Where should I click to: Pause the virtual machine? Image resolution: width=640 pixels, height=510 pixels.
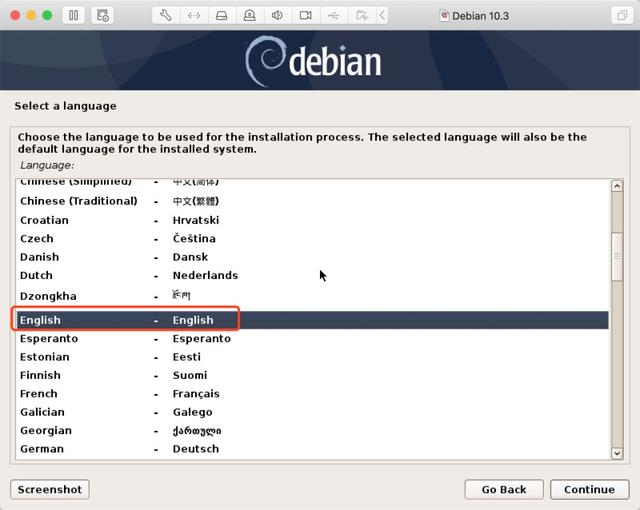(x=73, y=16)
